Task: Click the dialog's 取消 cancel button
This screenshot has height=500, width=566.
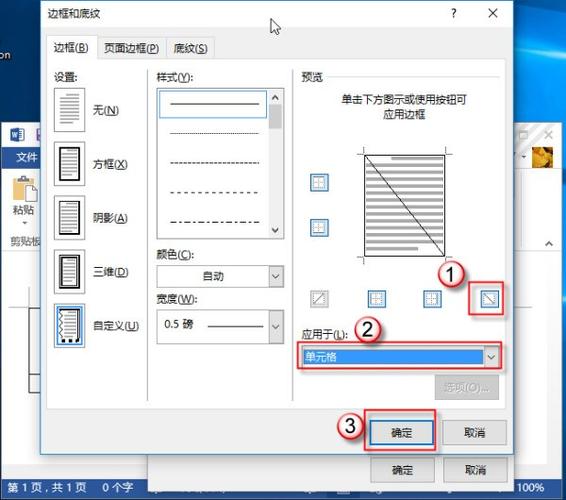Action: 474,432
